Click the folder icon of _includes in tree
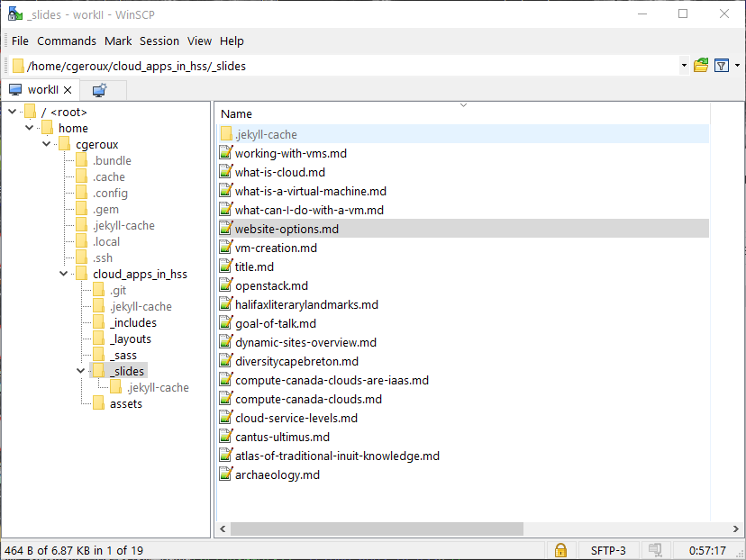The height and width of the screenshot is (560, 746). pyautogui.click(x=98, y=322)
